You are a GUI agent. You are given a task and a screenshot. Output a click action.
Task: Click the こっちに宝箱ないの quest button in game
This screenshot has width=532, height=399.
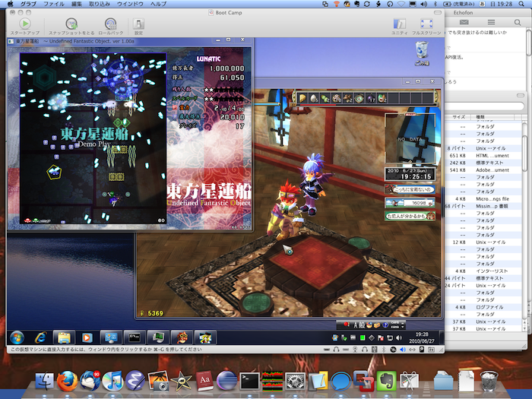click(410, 189)
